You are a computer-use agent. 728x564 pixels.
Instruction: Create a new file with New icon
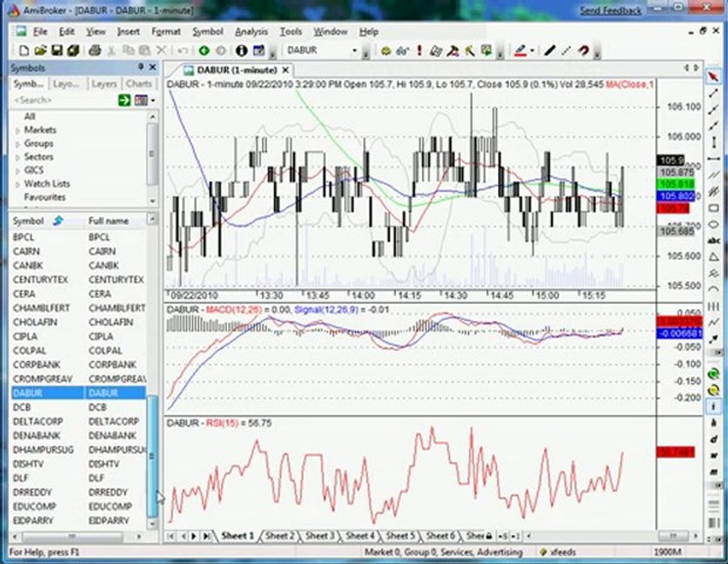[x=23, y=51]
